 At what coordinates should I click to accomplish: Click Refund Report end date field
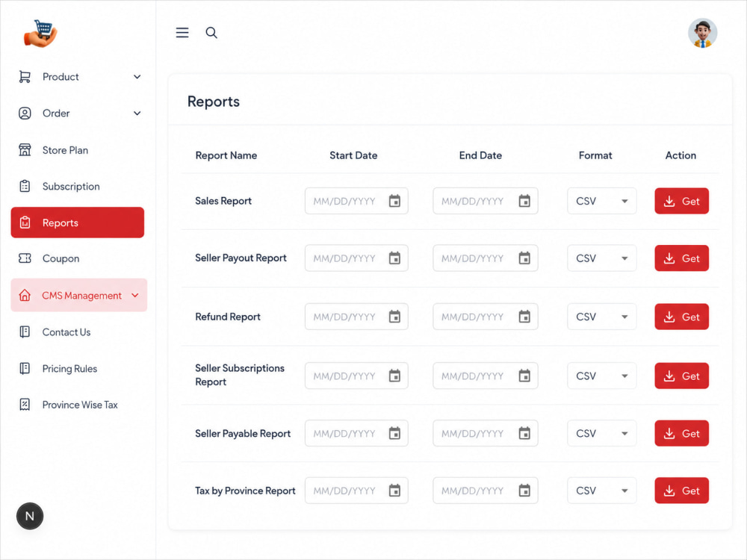pyautogui.click(x=486, y=317)
